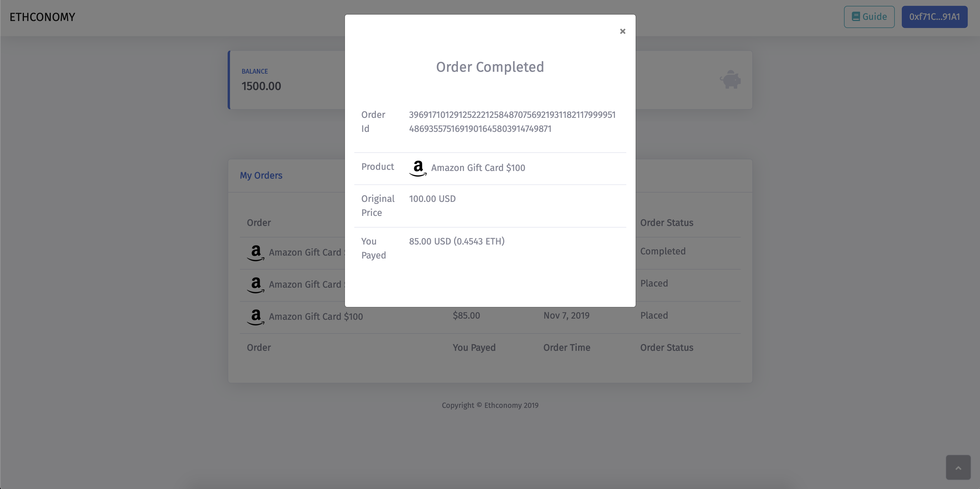Click the scroll-to-top arrow button
The image size is (980, 489).
[x=958, y=467]
